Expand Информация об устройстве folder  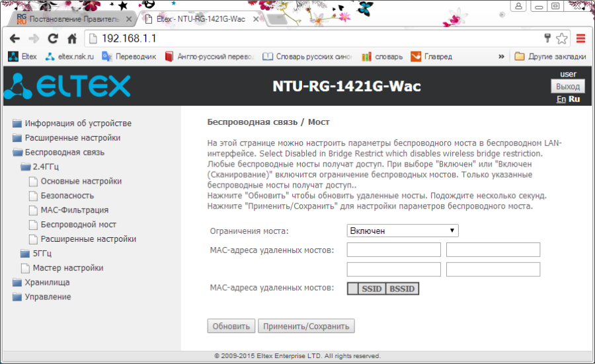pos(72,124)
